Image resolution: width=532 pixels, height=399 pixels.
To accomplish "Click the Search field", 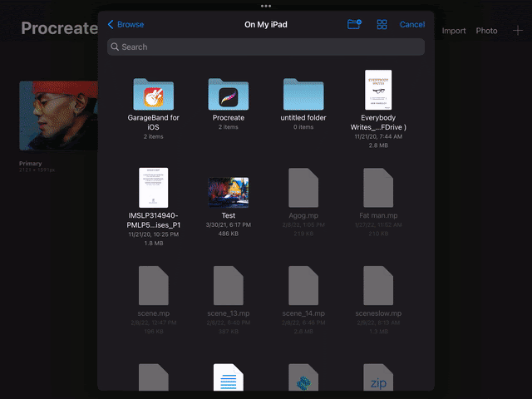I will click(265, 47).
